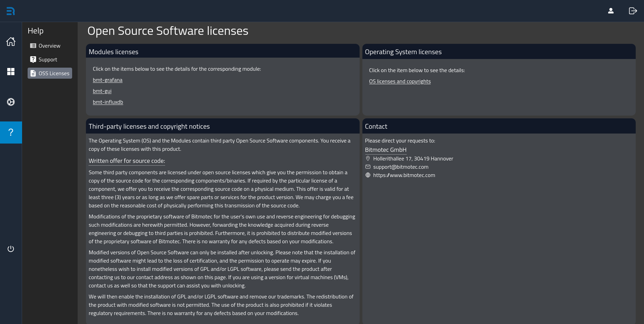Click the support@bitmotec.com email address
This screenshot has width=644, height=324.
401,167
